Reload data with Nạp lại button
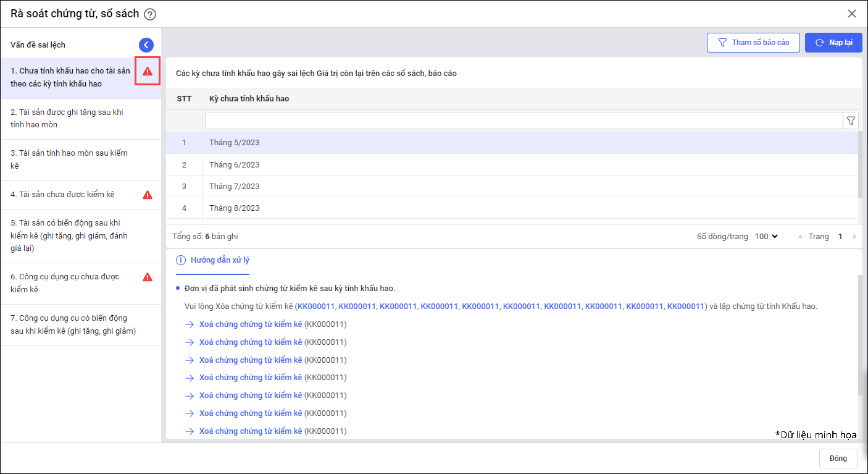The image size is (868, 474). click(x=833, y=43)
